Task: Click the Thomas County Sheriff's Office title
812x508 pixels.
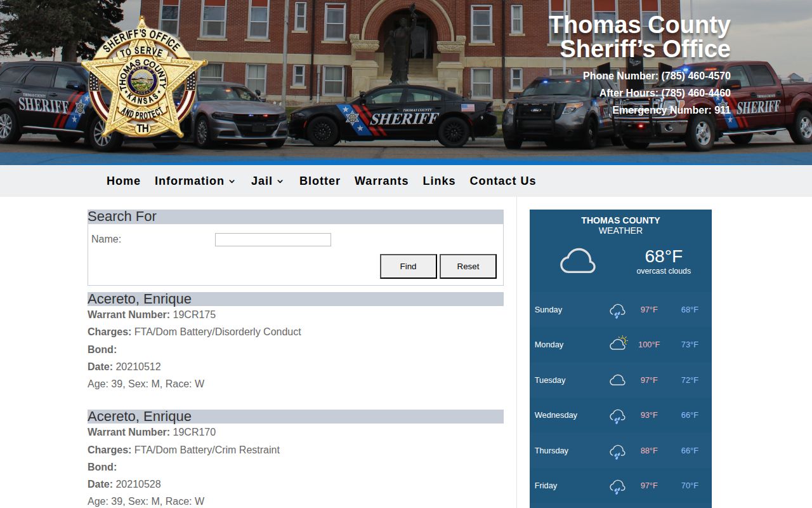Action: [x=639, y=37]
